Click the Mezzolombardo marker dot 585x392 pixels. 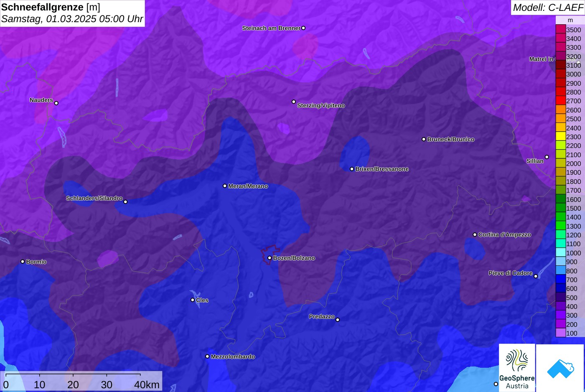[207, 356]
